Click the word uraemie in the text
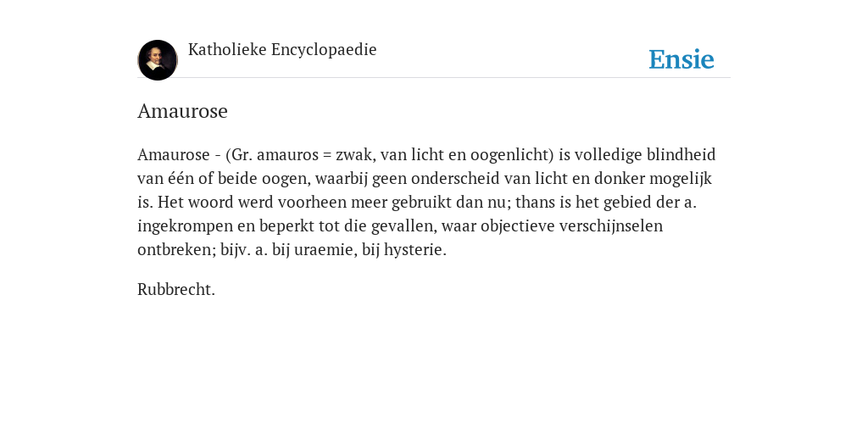The image size is (868, 434). [325, 250]
